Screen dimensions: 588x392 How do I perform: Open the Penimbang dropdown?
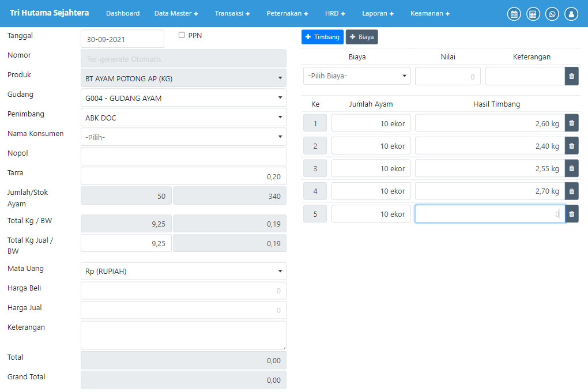tap(183, 118)
